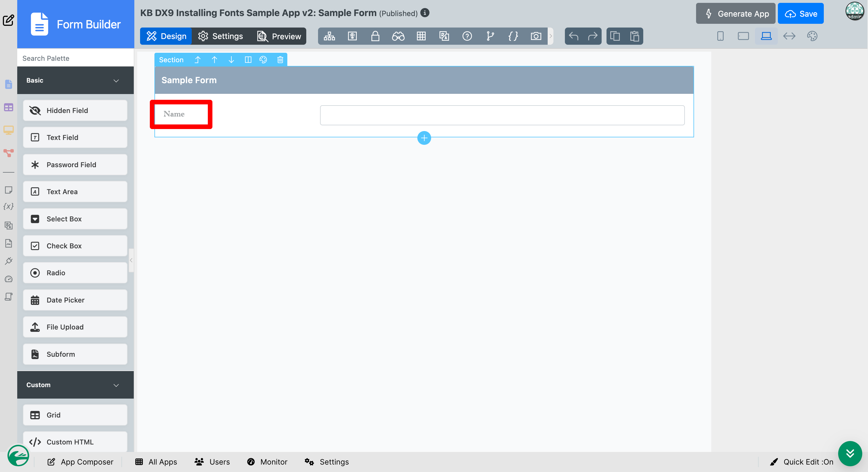
Task: Click the green double-chevron collapse button
Action: (x=850, y=453)
